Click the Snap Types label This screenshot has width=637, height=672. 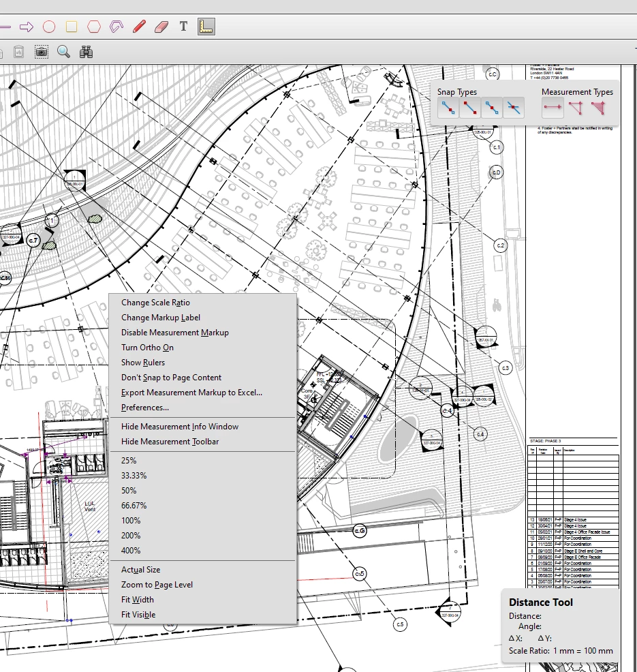(456, 92)
